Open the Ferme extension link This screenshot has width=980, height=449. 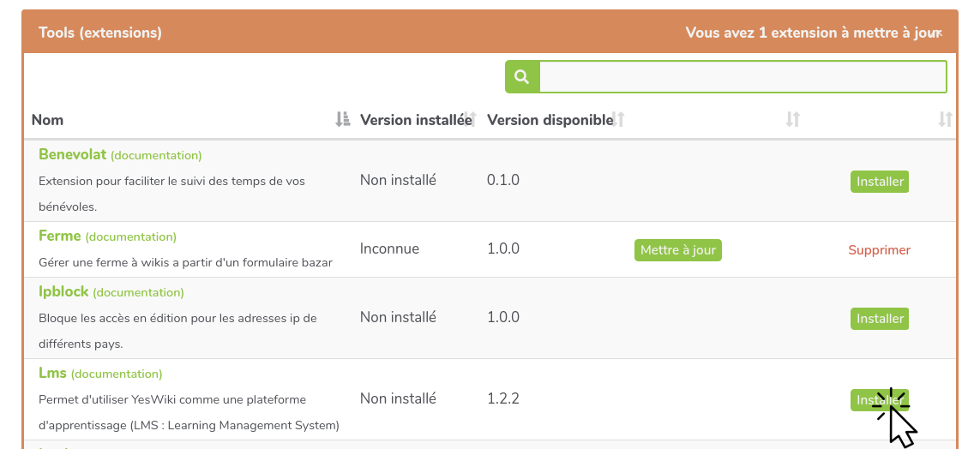click(59, 236)
